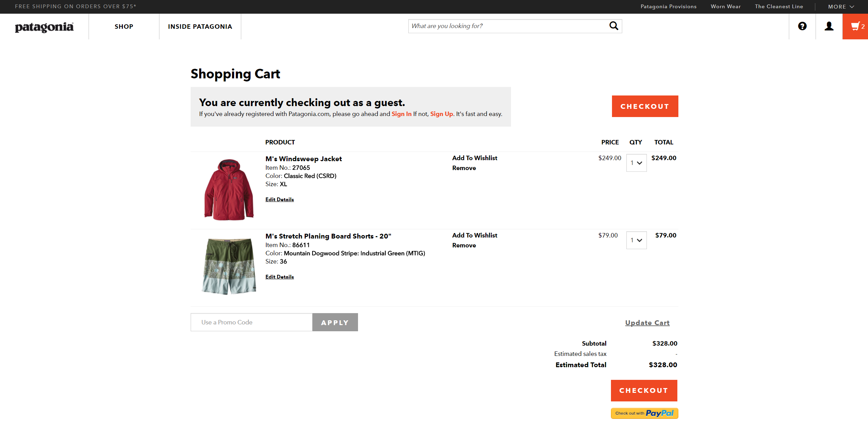Click the search magnifier icon
Image resolution: width=868 pixels, height=437 pixels.
point(614,26)
